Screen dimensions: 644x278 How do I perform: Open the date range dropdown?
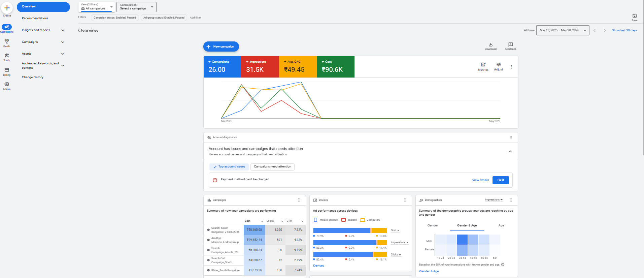pyautogui.click(x=563, y=30)
